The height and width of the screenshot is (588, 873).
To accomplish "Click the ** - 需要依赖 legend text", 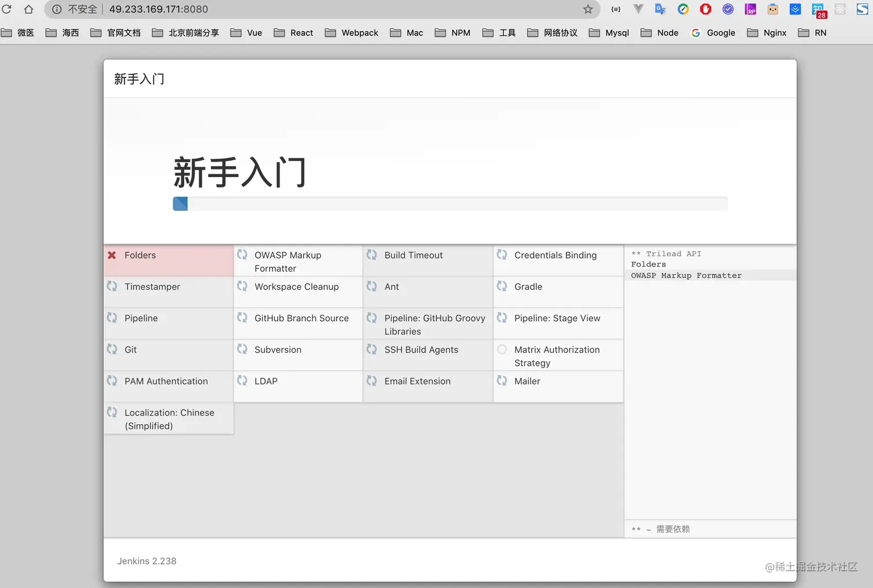I will (661, 529).
